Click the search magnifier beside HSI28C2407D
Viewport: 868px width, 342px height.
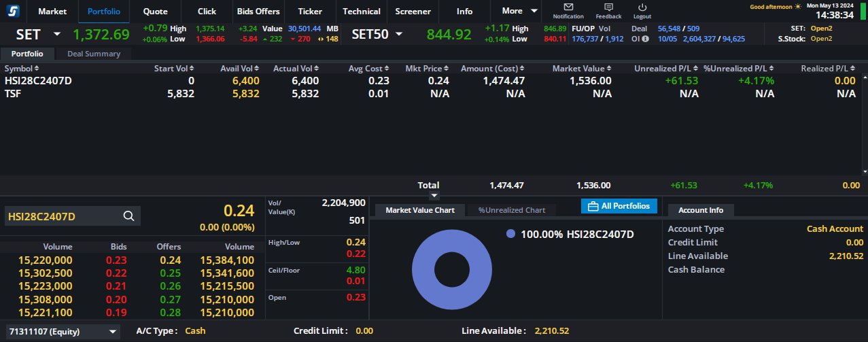128,216
